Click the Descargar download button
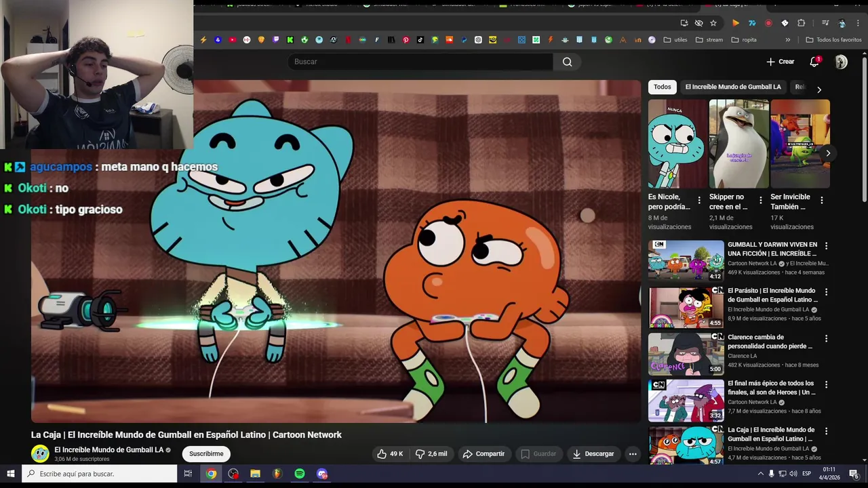868x488 pixels. [x=593, y=453]
